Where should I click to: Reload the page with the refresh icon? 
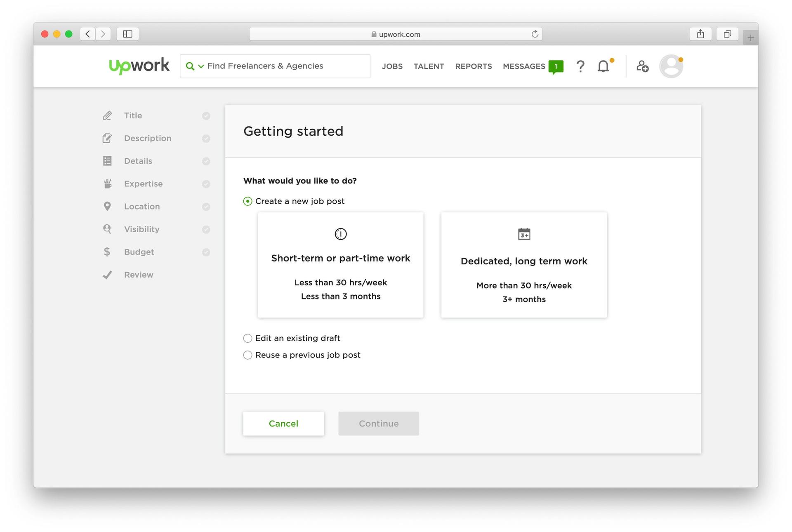[535, 34]
